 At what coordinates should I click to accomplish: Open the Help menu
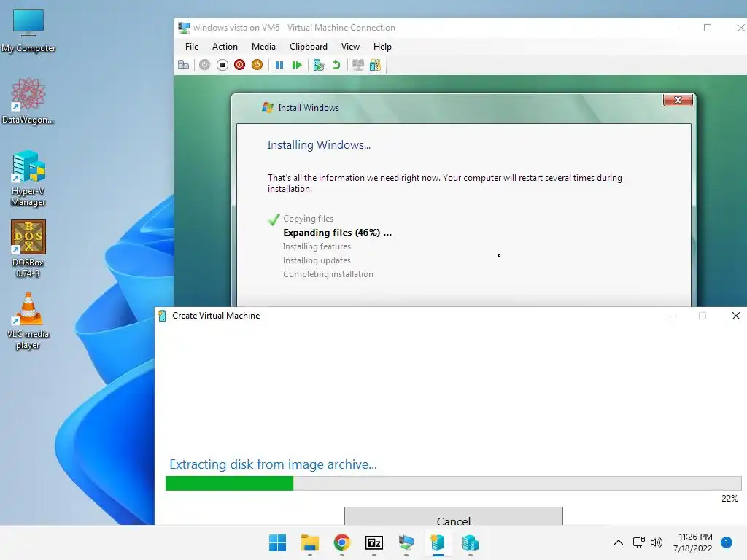click(x=382, y=47)
